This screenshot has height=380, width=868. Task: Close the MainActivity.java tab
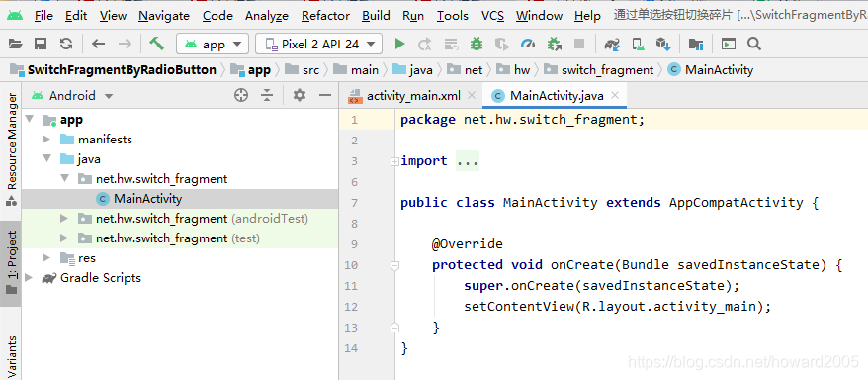tap(615, 95)
